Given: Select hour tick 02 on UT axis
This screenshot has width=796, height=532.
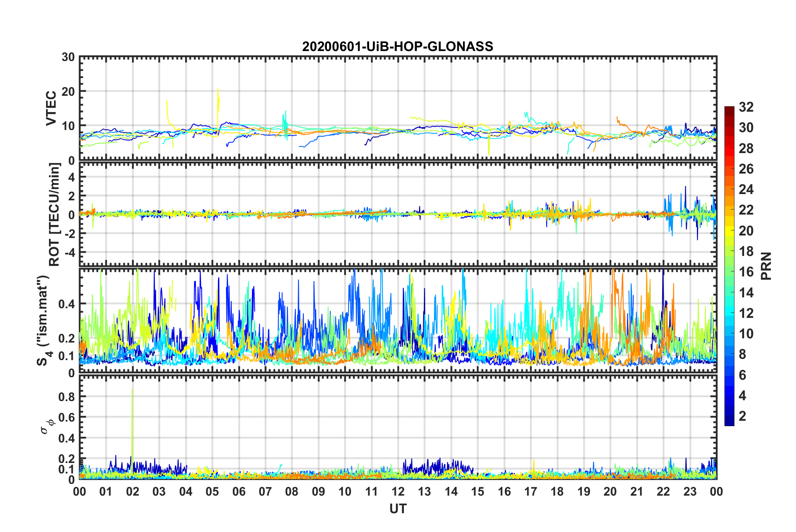Looking at the screenshot, I should [x=133, y=491].
